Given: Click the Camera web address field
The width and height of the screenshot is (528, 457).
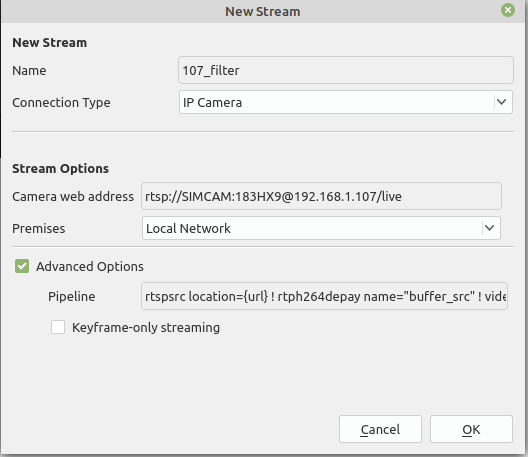Looking at the screenshot, I should point(321,196).
